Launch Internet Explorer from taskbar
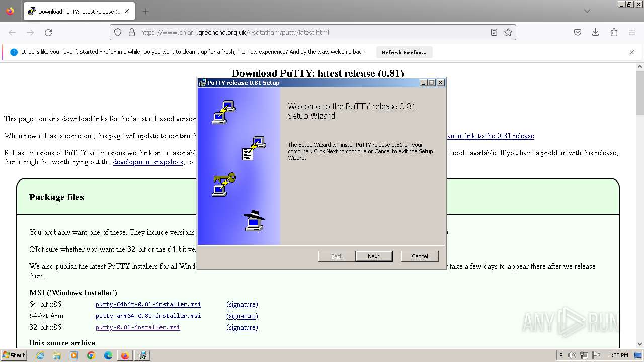The height and width of the screenshot is (362, 644). click(40, 355)
